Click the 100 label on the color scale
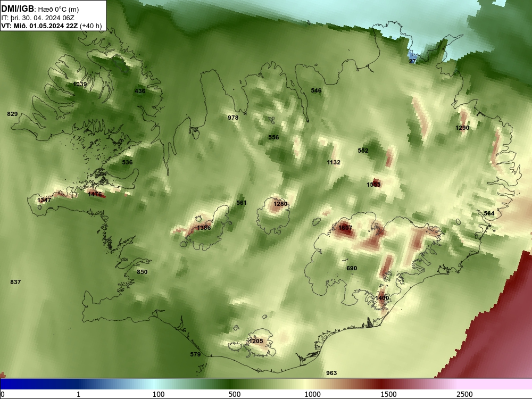 click(159, 394)
